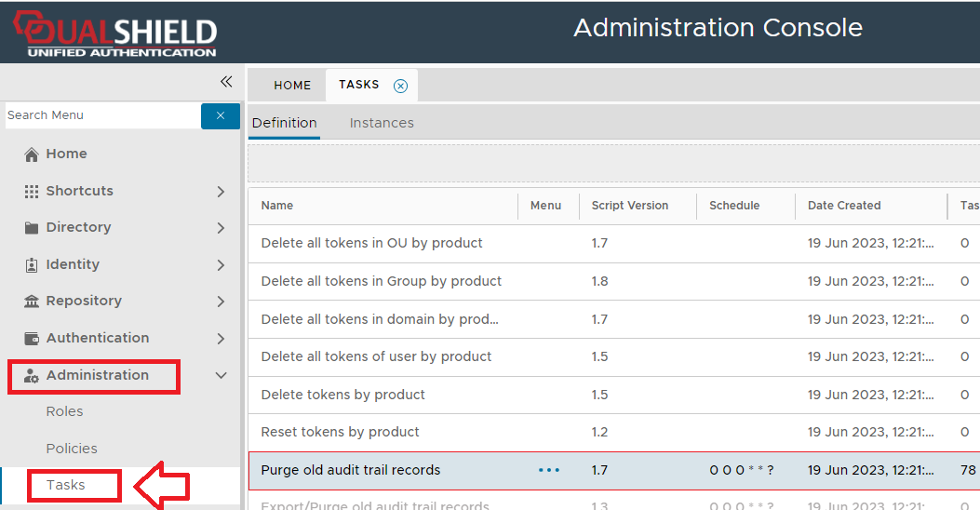980x510 pixels.
Task: Switch to the Instances tab
Action: [382, 123]
